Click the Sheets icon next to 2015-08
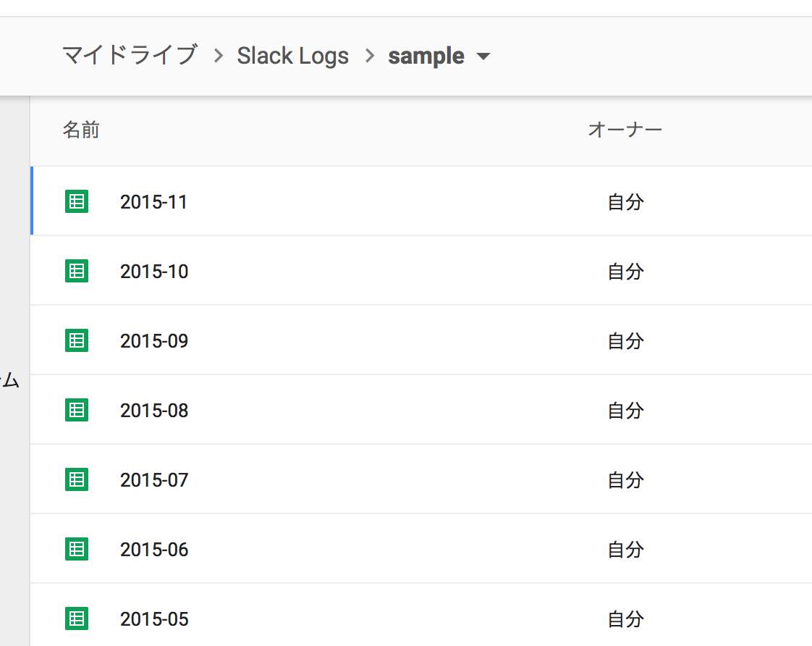This screenshot has height=646, width=812. [x=76, y=410]
